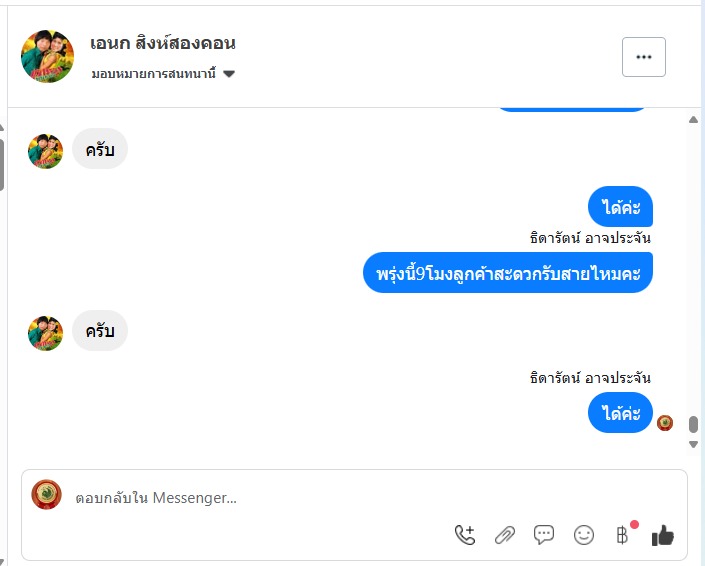Viewport: 705px width, 566px height.
Task: Attach a file using the paperclip icon
Action: (x=505, y=535)
